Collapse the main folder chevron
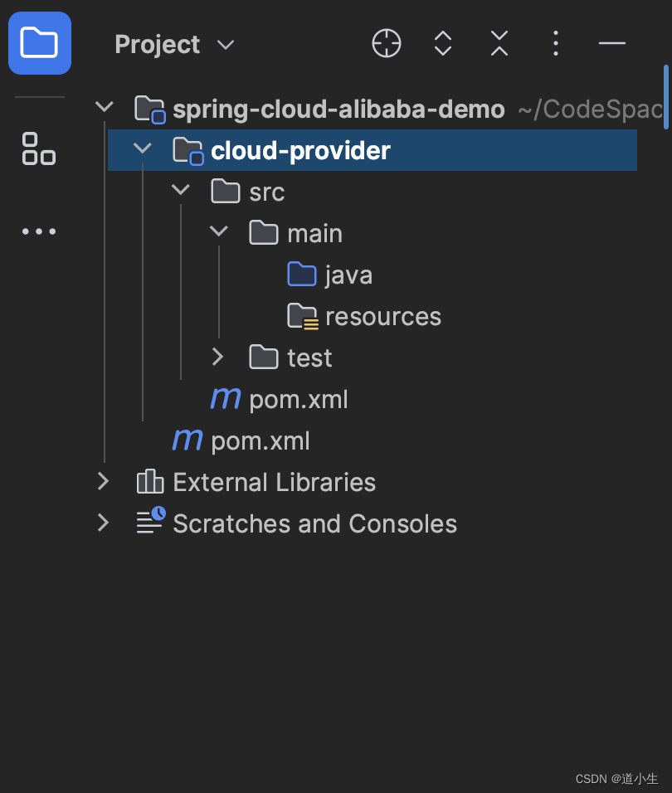The image size is (672, 793). click(x=218, y=232)
